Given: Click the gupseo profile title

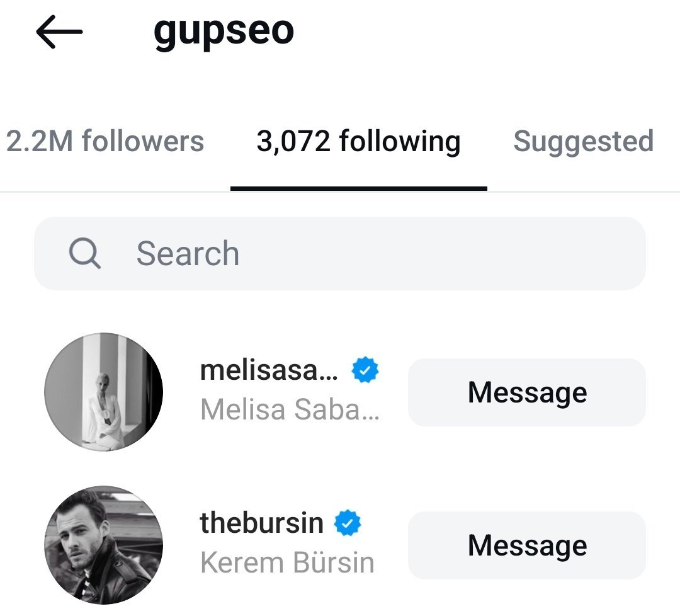Looking at the screenshot, I should tap(224, 31).
